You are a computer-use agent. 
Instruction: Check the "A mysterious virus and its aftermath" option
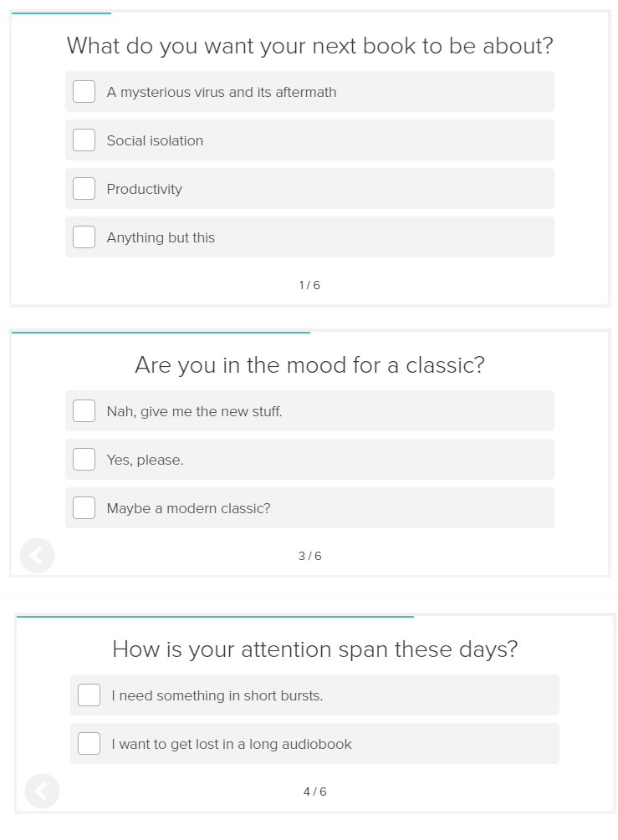(84, 91)
